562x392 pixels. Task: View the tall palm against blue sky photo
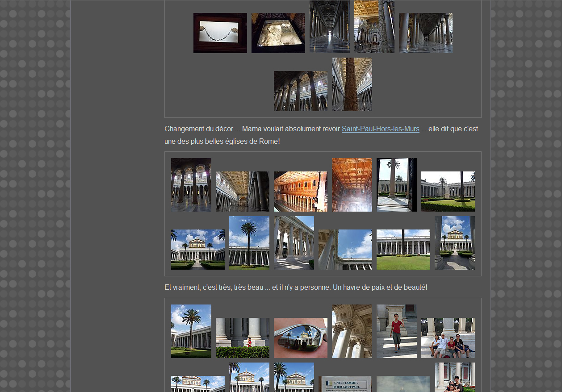249,243
